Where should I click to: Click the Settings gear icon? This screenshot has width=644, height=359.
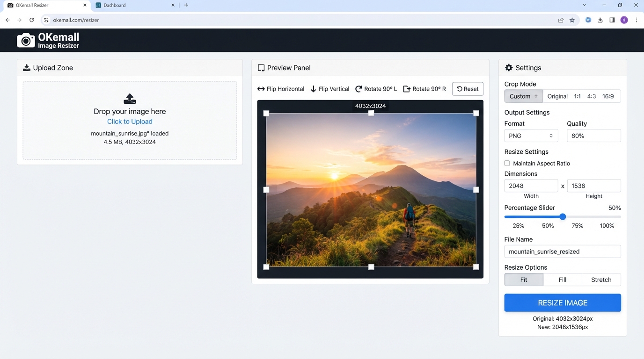pos(509,68)
